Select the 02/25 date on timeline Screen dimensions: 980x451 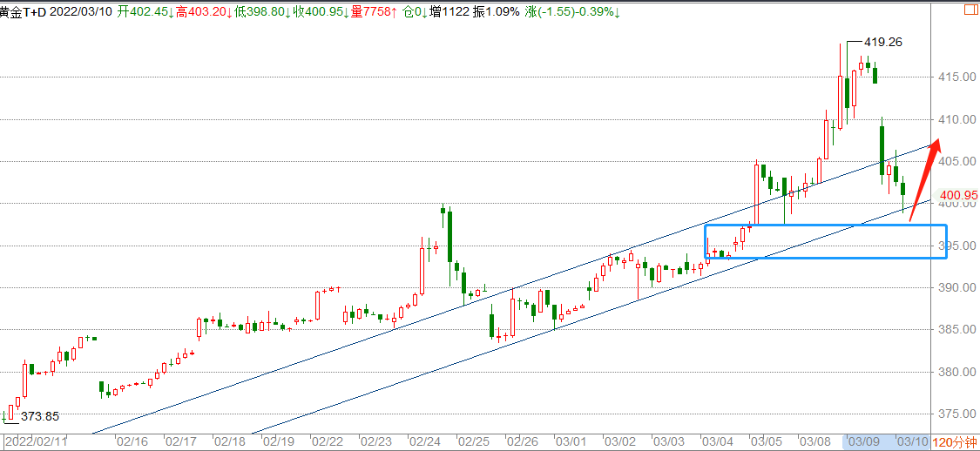coord(474,441)
